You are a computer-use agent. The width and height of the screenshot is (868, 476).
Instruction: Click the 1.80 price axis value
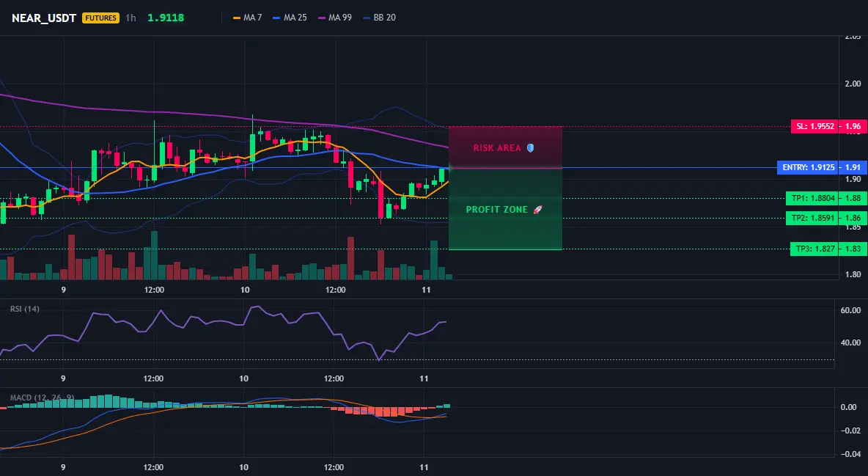(x=853, y=274)
